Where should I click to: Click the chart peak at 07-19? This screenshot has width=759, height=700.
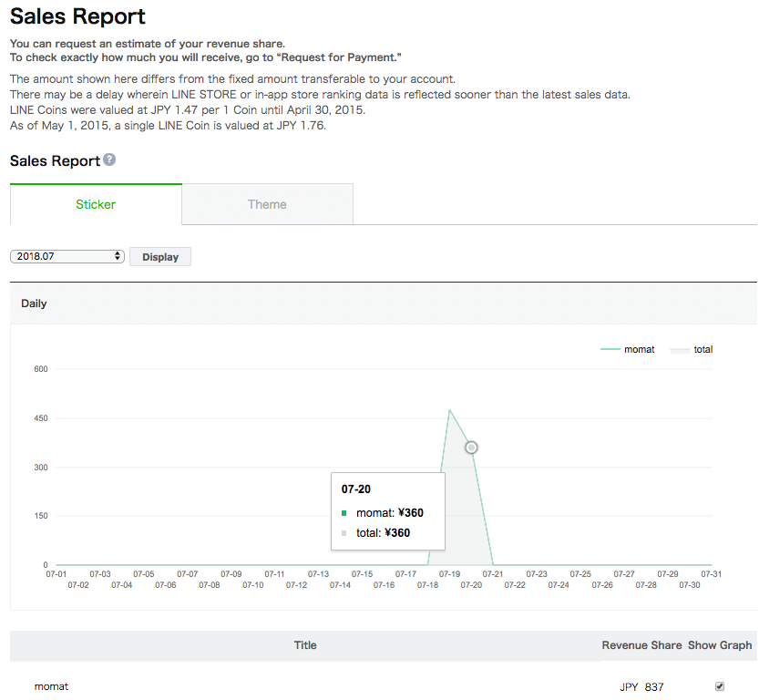tap(450, 410)
